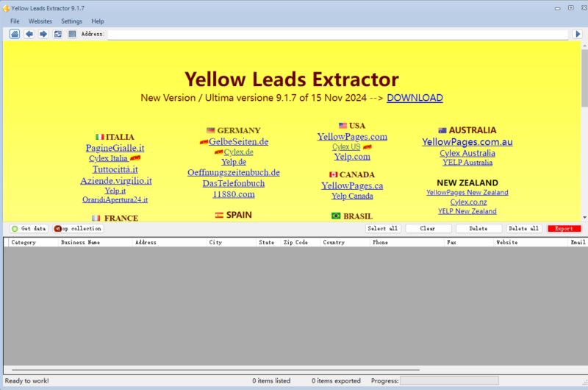Go forward with the right arrow icon
Image resolution: width=588 pixels, height=390 pixels.
[43, 34]
